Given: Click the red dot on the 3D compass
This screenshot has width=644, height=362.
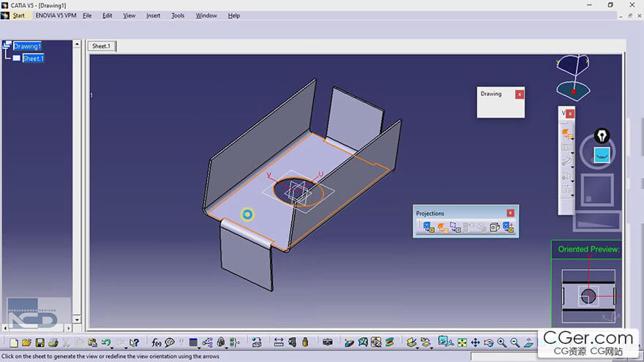Looking at the screenshot, I should [573, 91].
